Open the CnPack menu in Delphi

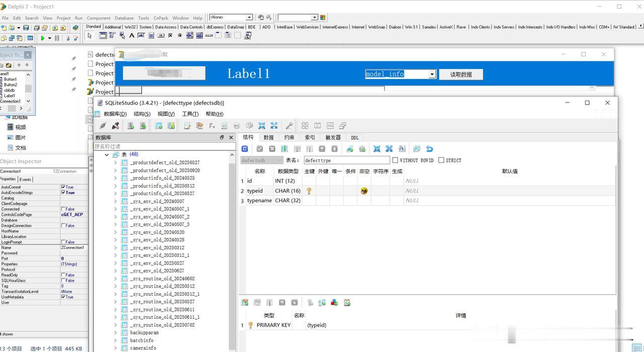coord(161,18)
